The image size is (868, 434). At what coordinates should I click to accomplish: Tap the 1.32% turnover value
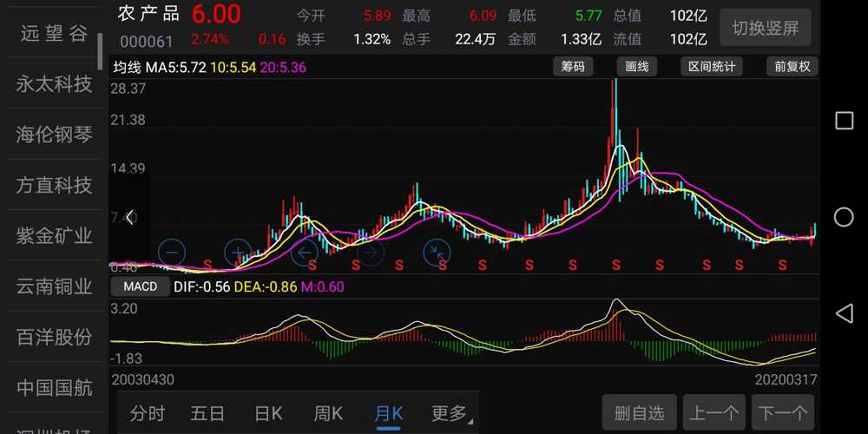372,39
